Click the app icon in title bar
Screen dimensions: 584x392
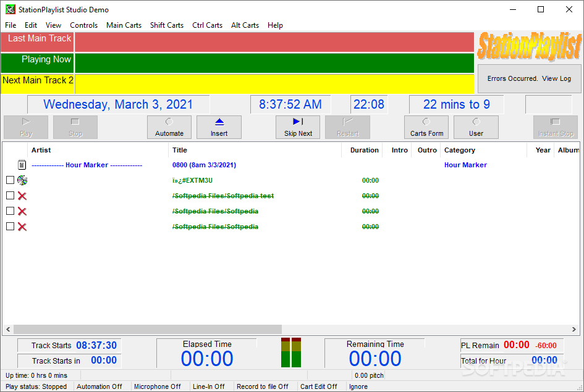(11, 10)
